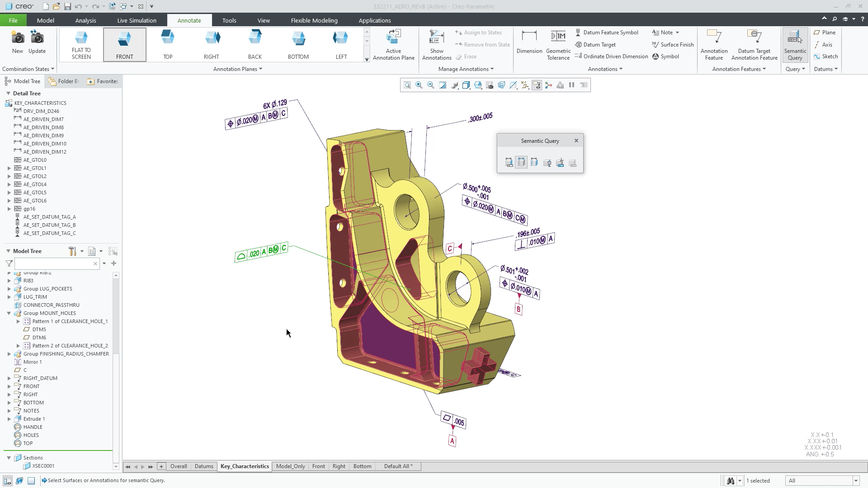Image resolution: width=868 pixels, height=488 pixels.
Task: Click Semantic Query ribbon button
Action: tap(795, 45)
